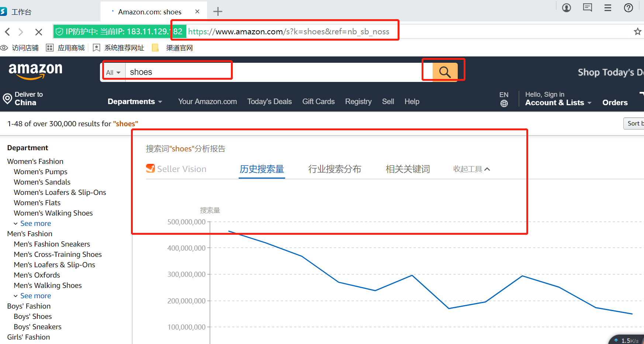644x344 pixels.
Task: Open the user account icon at top right
Action: (x=567, y=8)
